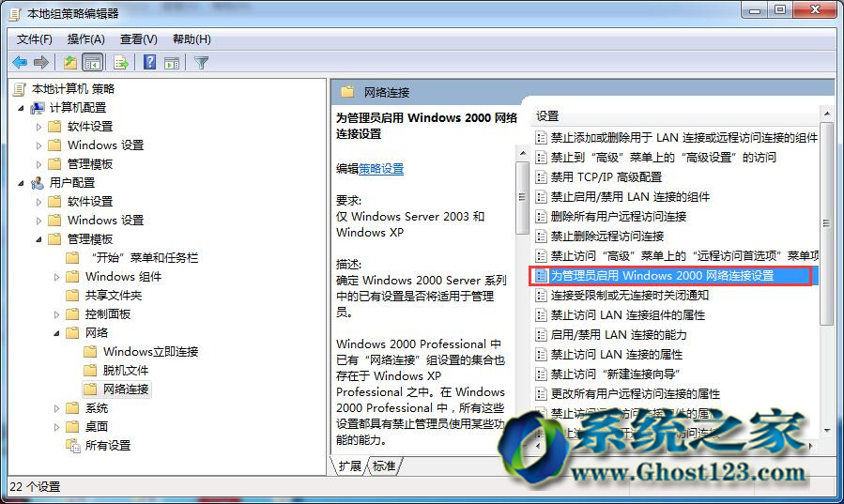Select setting 连接受限制或无连接时关闭通知

tap(629, 296)
